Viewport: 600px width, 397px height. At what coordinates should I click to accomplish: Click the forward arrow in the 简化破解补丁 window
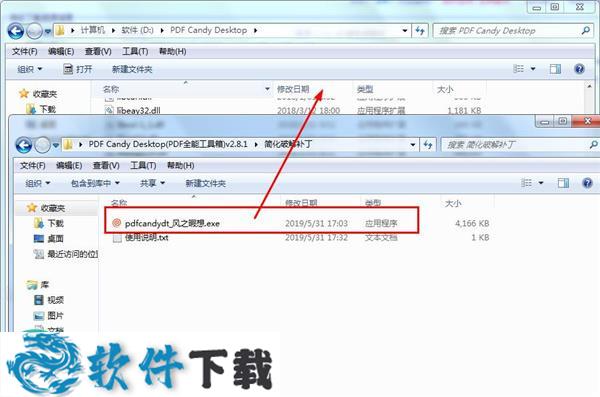pos(42,145)
